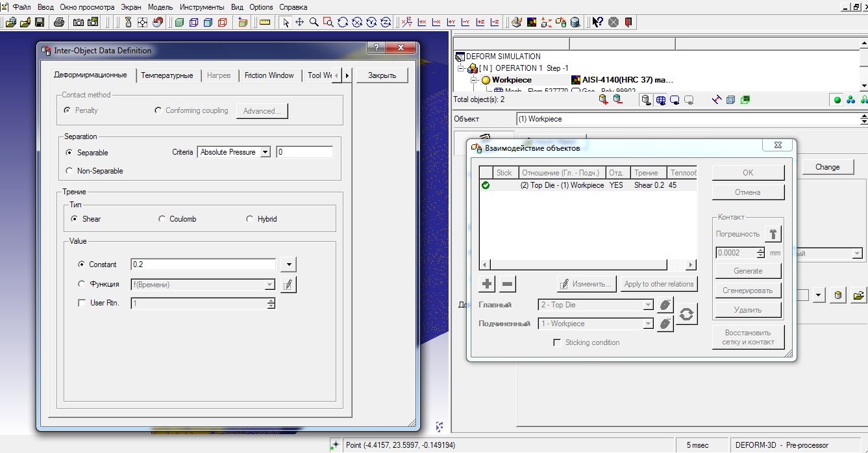The image size is (868, 453).
Task: Open the Файл menu
Action: click(21, 7)
